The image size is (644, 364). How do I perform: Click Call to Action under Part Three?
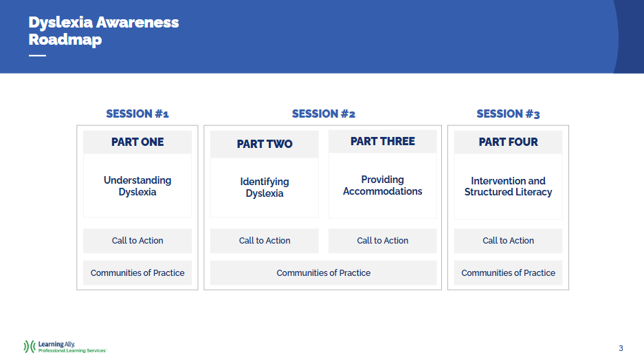click(x=382, y=241)
